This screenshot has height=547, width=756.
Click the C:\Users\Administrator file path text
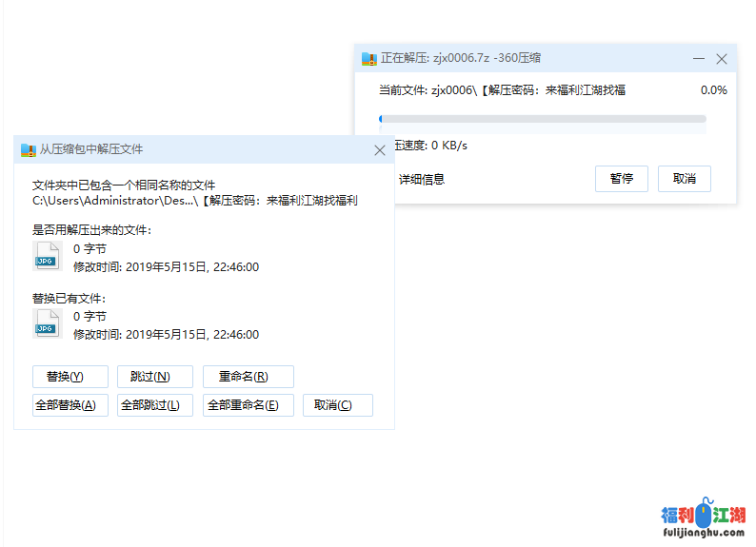pos(112,201)
